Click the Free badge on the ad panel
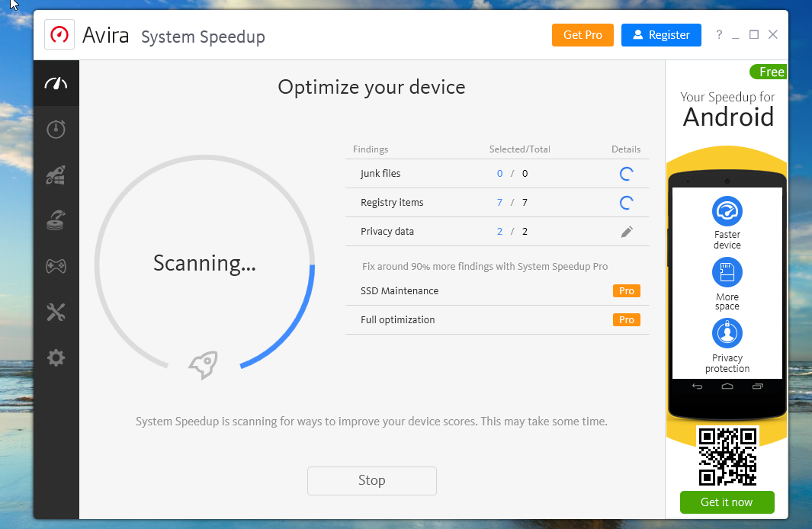The image size is (812, 529). click(x=769, y=72)
